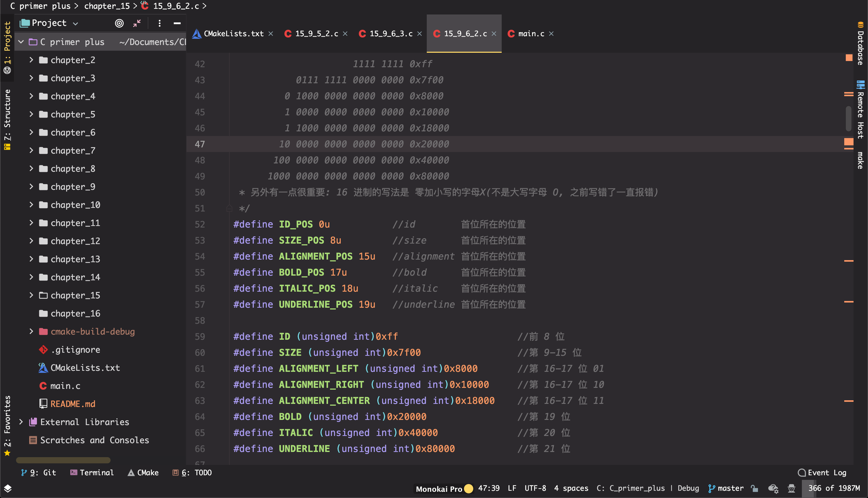Open Project panel options three-dot menu
Viewport: 868px width, 498px height.
point(159,23)
